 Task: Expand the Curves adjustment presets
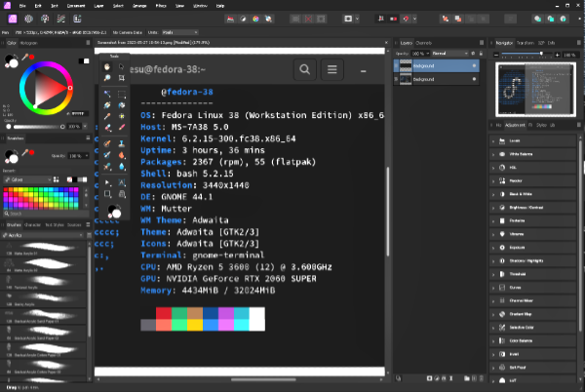point(493,288)
